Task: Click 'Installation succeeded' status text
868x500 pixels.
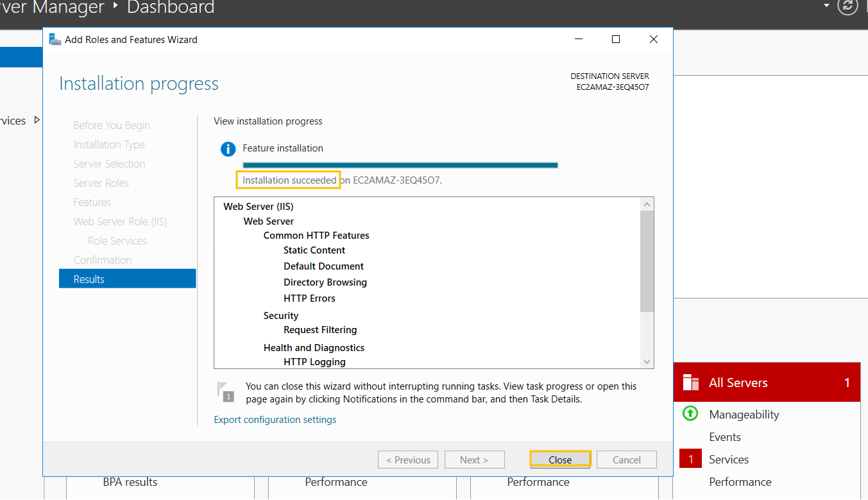Action: click(289, 180)
